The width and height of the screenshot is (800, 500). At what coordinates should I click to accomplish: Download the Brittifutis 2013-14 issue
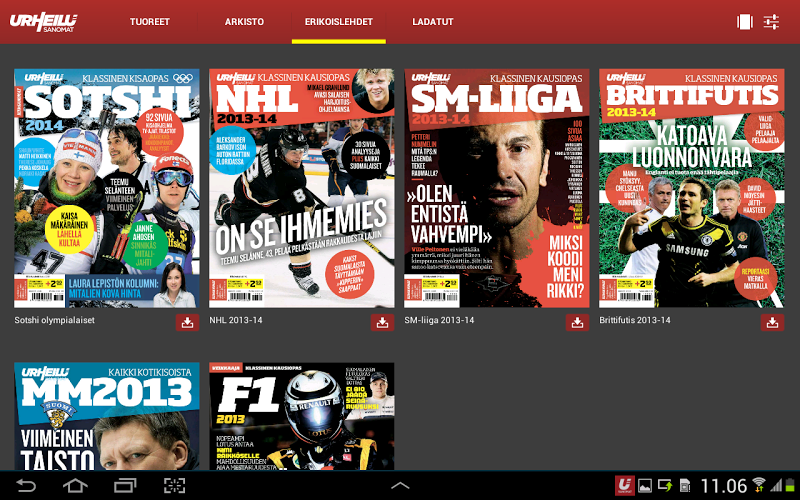click(772, 322)
